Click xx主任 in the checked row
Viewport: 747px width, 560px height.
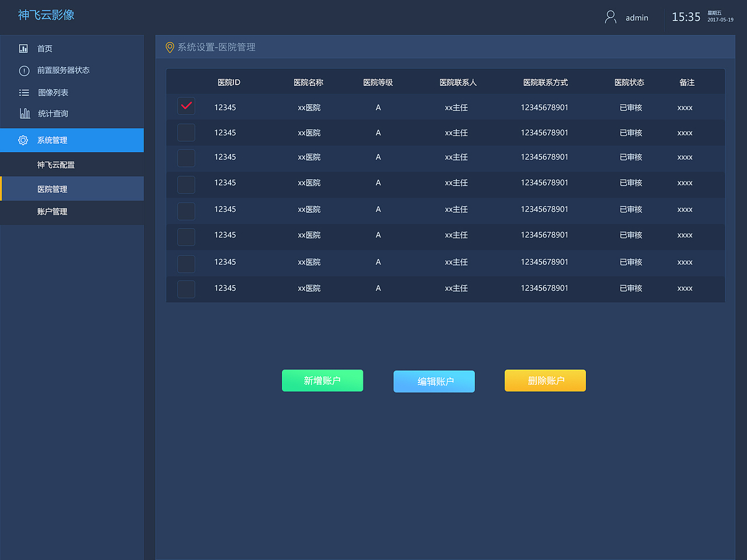point(456,107)
